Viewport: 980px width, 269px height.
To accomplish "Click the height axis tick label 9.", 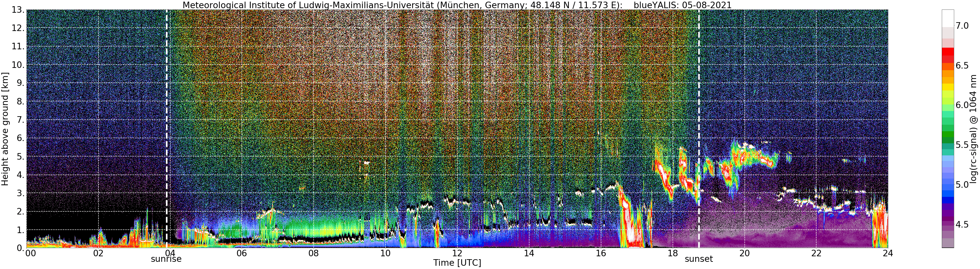I will (x=21, y=83).
